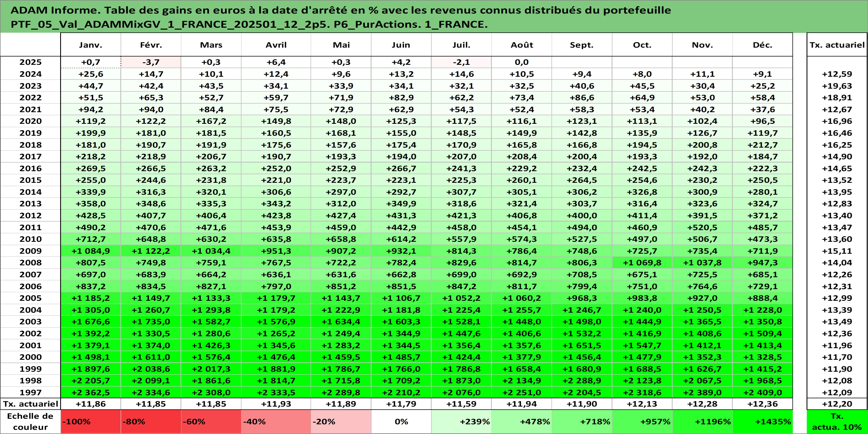868x434 pixels.
Task: Select the Déc. column header
Action: (x=763, y=45)
